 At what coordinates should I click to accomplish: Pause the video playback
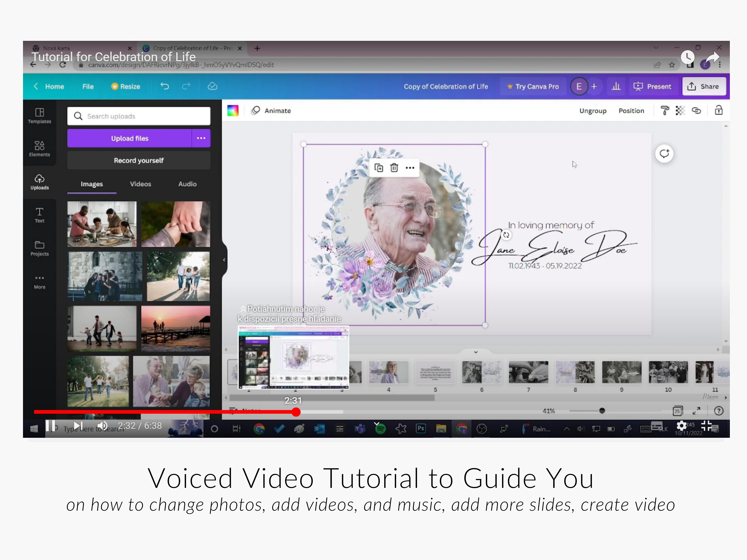coord(50,426)
